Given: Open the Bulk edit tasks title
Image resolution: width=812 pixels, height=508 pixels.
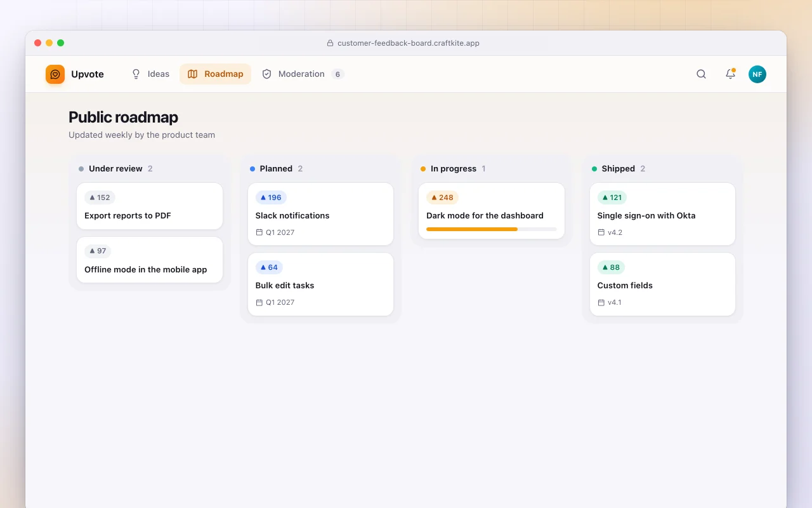Looking at the screenshot, I should coord(285,286).
